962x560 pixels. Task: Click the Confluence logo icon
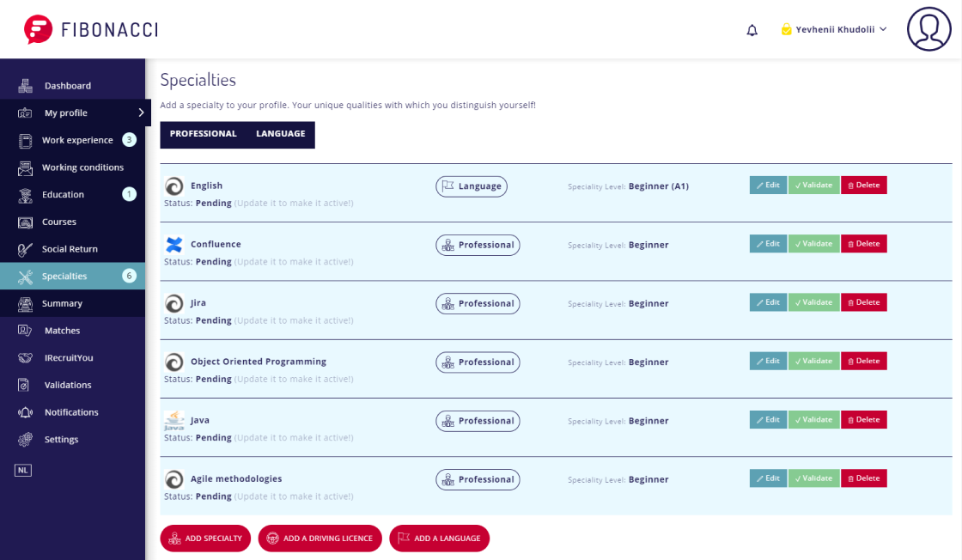pos(174,245)
